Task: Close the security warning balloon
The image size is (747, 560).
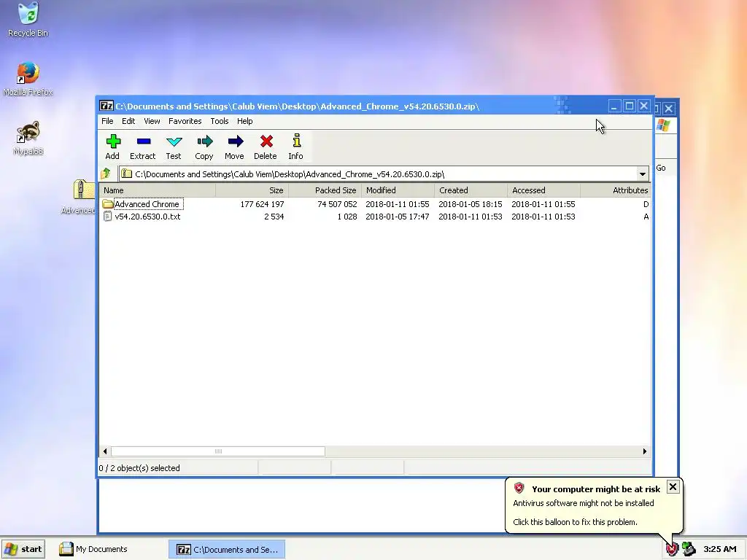Action: (673, 486)
